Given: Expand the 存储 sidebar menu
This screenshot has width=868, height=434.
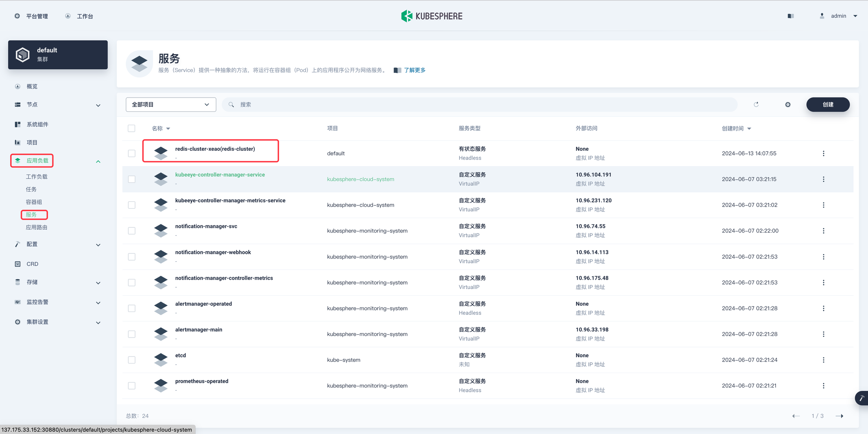Looking at the screenshot, I should [98, 283].
